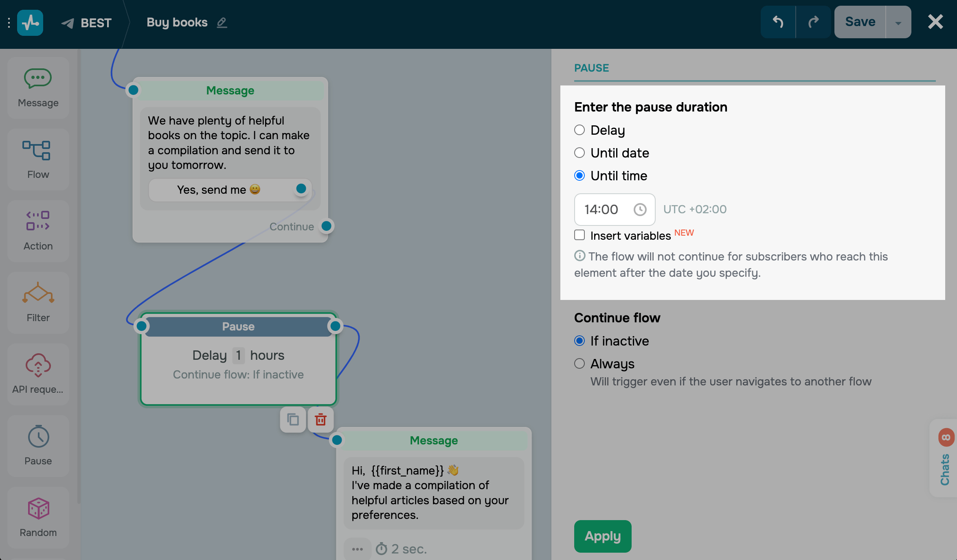Edit flow name using pencil icon
This screenshot has width=957, height=560.
[222, 22]
